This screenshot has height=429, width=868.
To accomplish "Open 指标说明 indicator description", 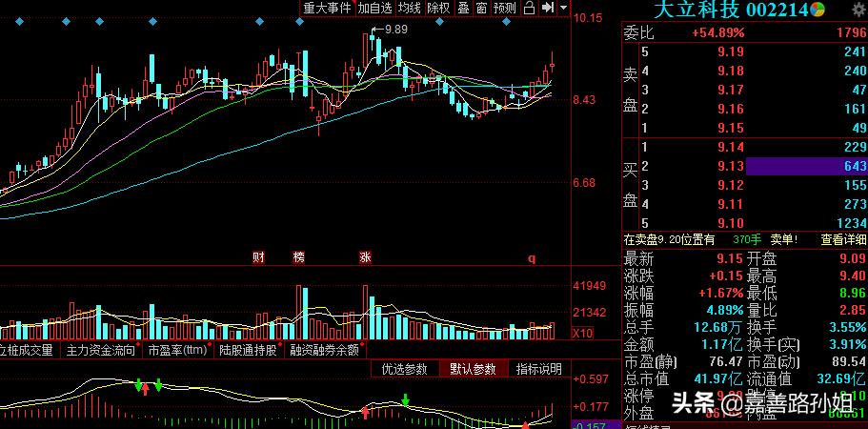I will tap(539, 369).
